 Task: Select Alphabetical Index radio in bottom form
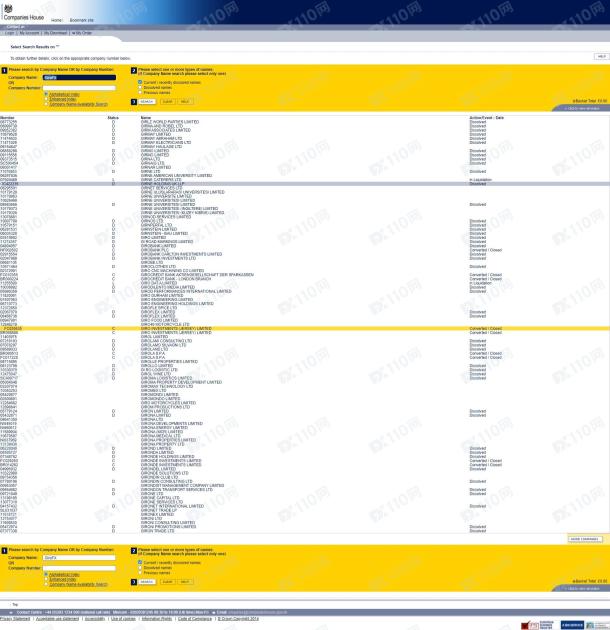click(46, 575)
